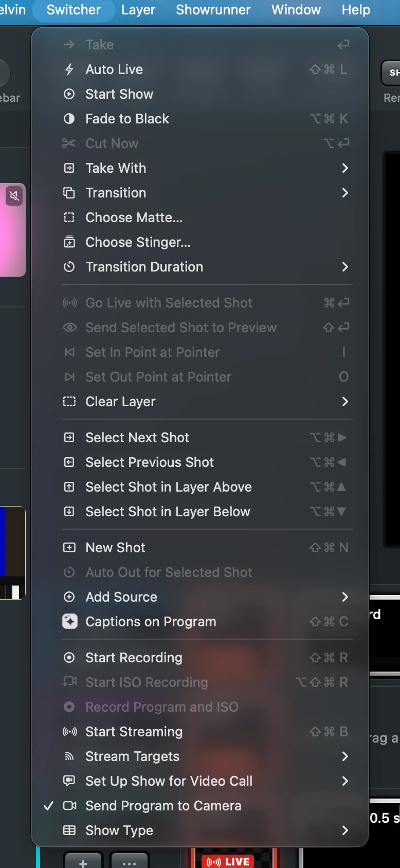
Task: Click the Transition Duration clock icon
Action: pyautogui.click(x=69, y=267)
